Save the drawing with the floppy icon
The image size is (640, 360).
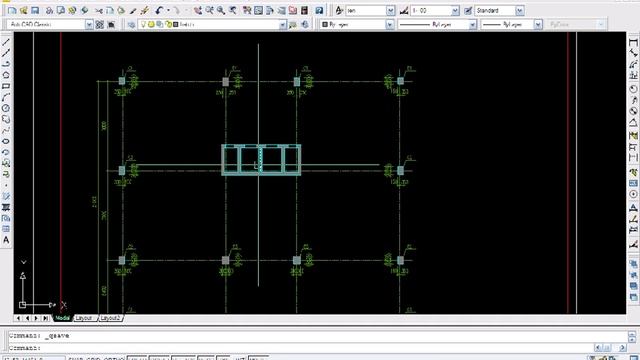coord(35,11)
